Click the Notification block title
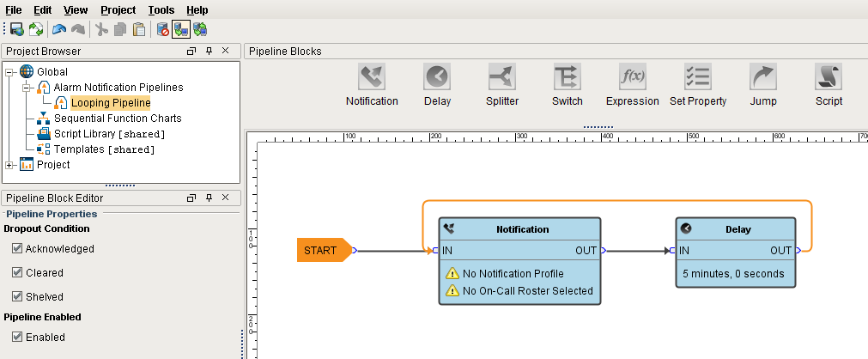The height and width of the screenshot is (359, 868). coord(523,228)
